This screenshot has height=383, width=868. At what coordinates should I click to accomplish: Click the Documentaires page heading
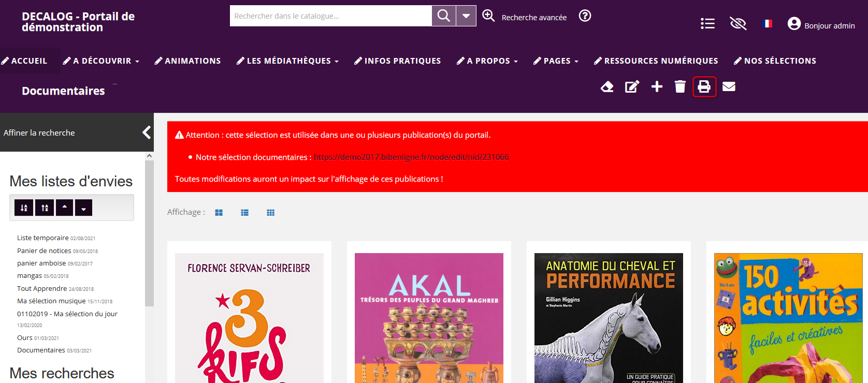(x=63, y=91)
